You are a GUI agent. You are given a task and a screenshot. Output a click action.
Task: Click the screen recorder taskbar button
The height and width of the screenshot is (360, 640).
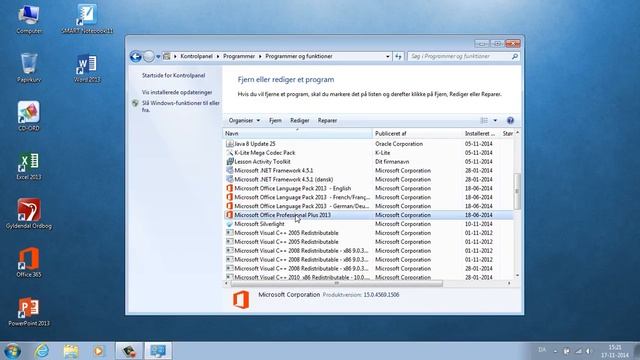tap(129, 351)
